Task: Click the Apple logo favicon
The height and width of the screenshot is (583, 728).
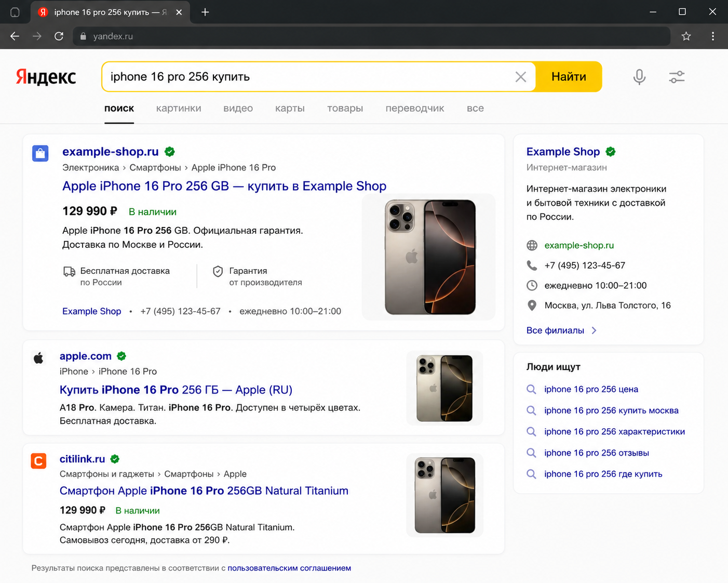Action: [x=38, y=357]
